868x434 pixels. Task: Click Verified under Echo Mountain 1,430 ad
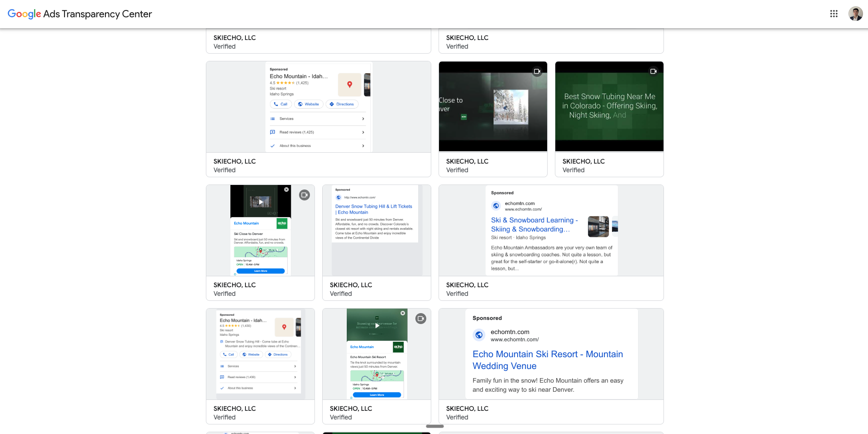click(224, 417)
